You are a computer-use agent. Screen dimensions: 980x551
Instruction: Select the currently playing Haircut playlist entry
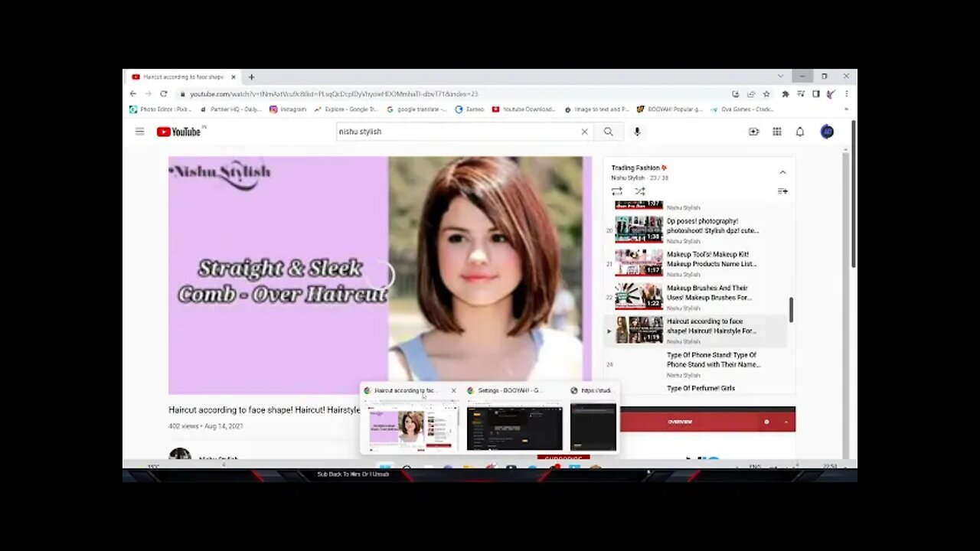696,331
